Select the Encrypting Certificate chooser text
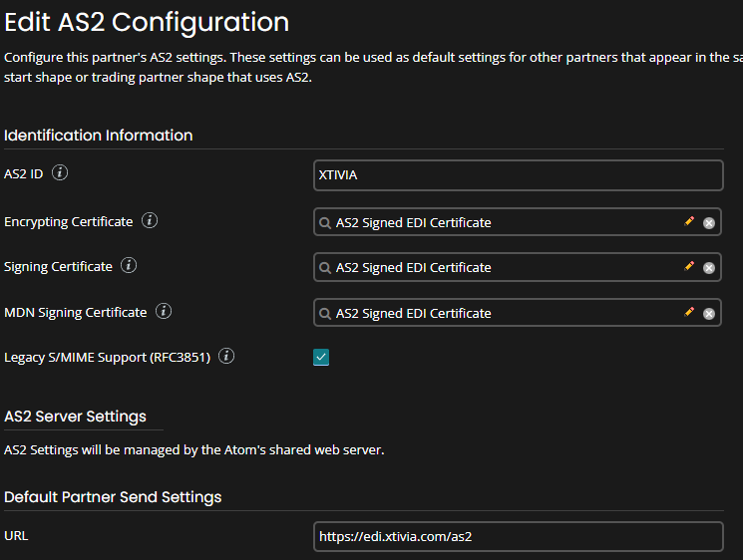 click(499, 222)
